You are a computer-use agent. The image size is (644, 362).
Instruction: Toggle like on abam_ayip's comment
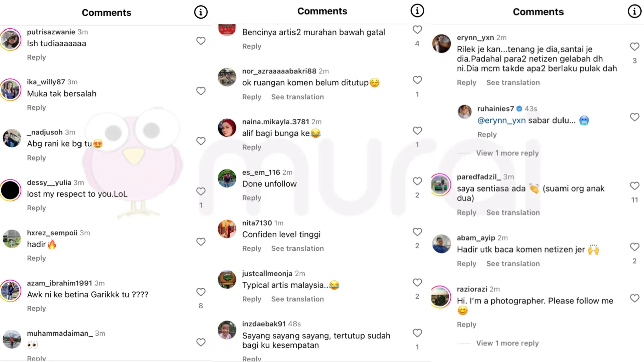click(x=634, y=247)
